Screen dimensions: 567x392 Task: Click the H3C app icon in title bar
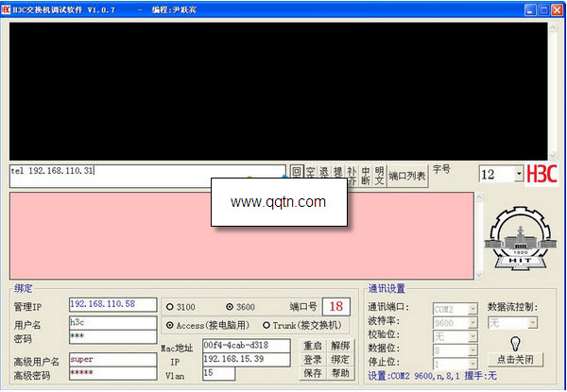pyautogui.click(x=6, y=9)
